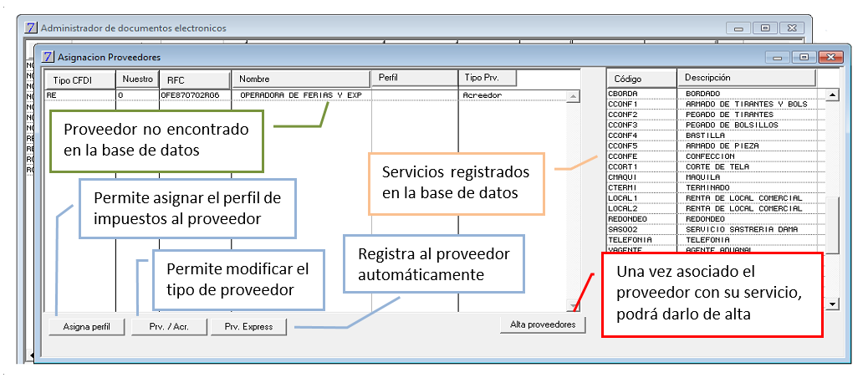The width and height of the screenshot is (868, 378).
Task: Click the Prv. Express button
Action: tap(249, 326)
